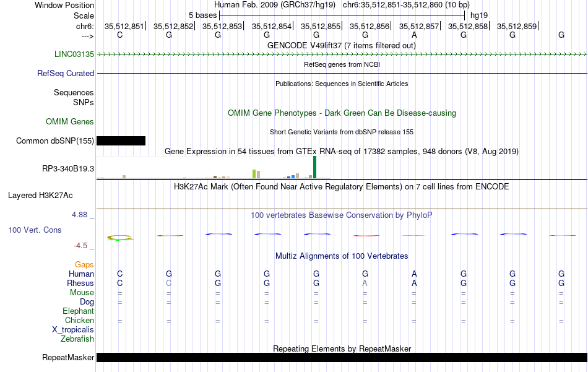Click the Chicken alignment row label
Screen dimensions: 588x372
click(79, 320)
